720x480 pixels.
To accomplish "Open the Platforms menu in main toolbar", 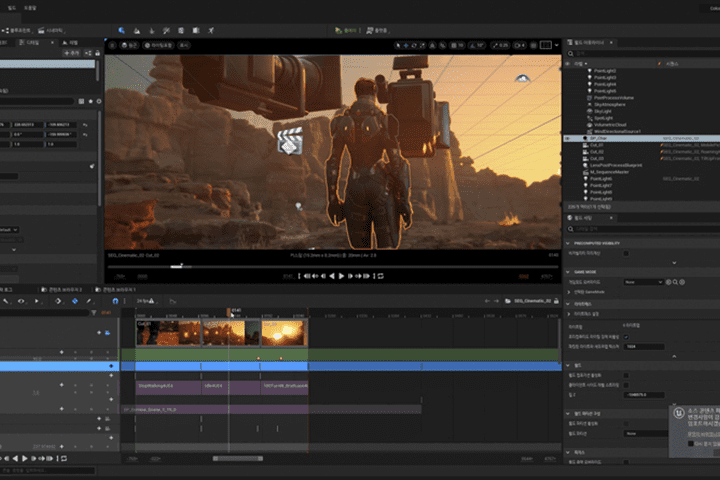I will coord(377,30).
